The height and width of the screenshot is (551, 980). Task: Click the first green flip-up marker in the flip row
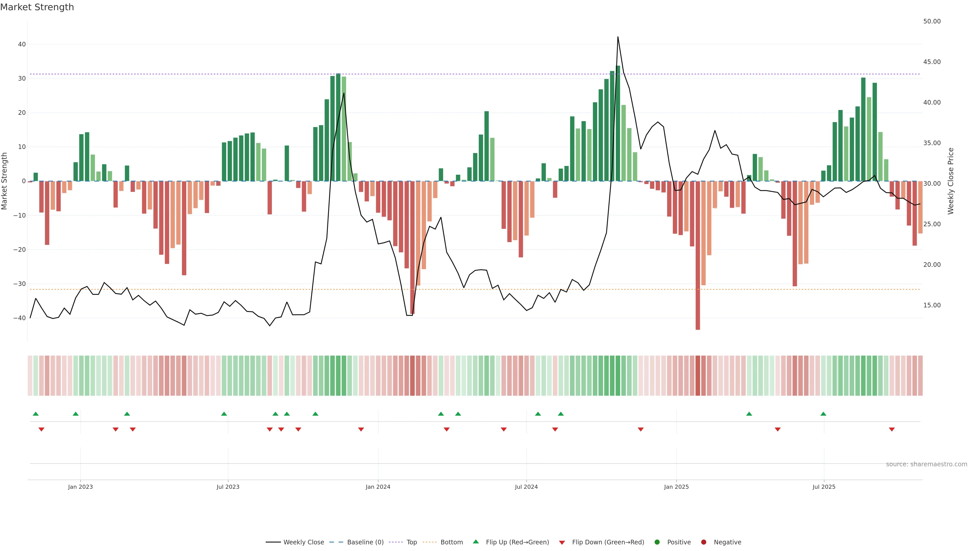(36, 414)
